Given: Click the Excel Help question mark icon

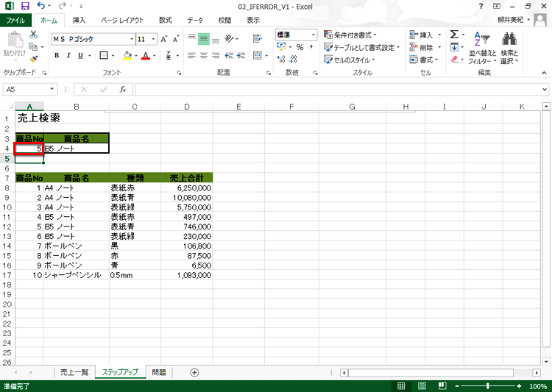Looking at the screenshot, I should 481,6.
